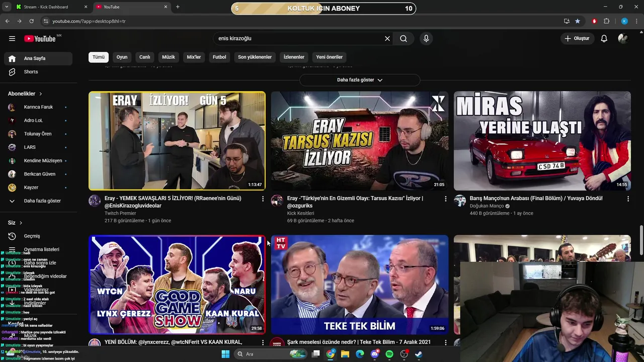644x362 pixels.
Task: Expand the Abonelikler section arrow
Action: [41, 94]
